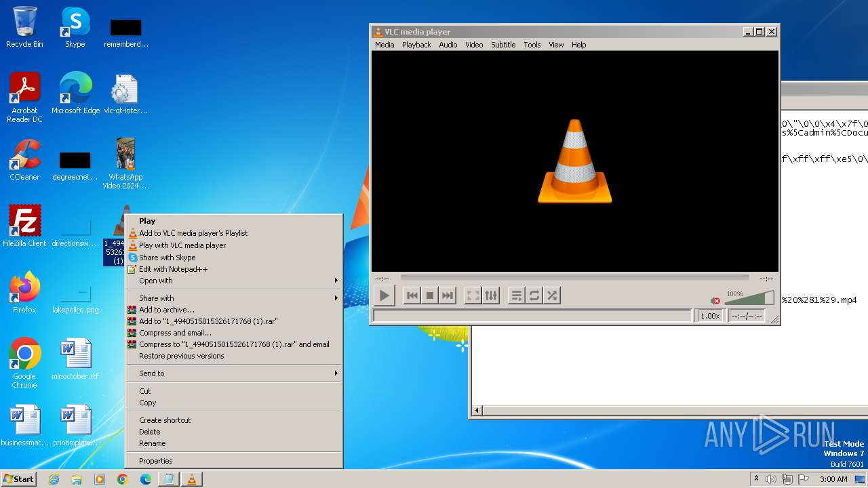Select the CCleaner desktop icon
868x488 pixels.
coord(24,160)
